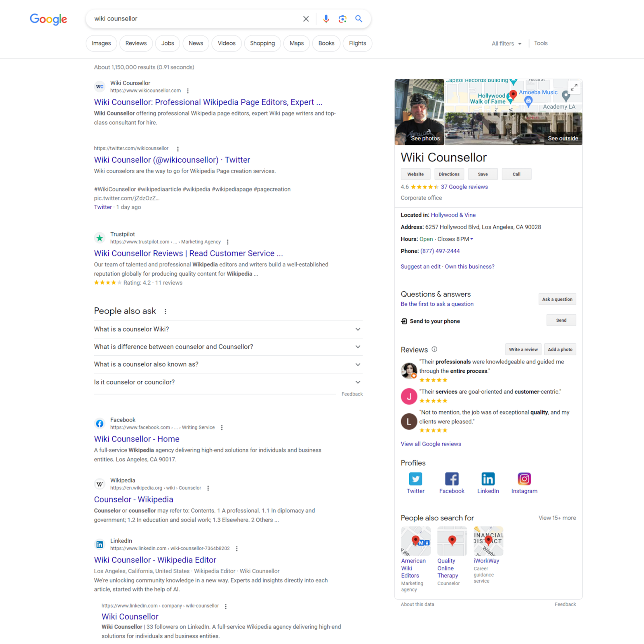The width and height of the screenshot is (644, 644).
Task: Open the Tools menu
Action: 541,43
